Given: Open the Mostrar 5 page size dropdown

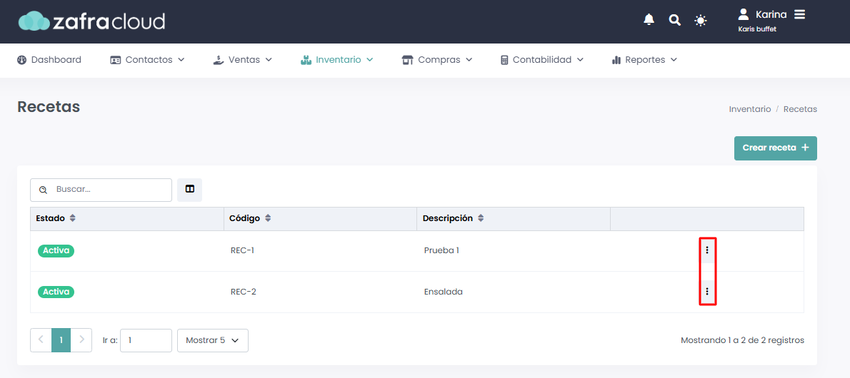Looking at the screenshot, I should click(x=212, y=341).
